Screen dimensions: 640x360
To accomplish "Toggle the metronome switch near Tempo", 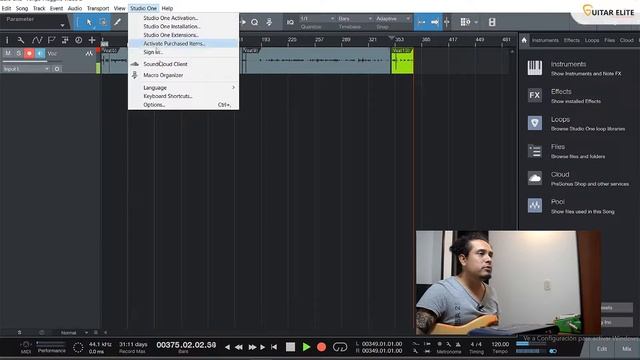I will [553, 351].
